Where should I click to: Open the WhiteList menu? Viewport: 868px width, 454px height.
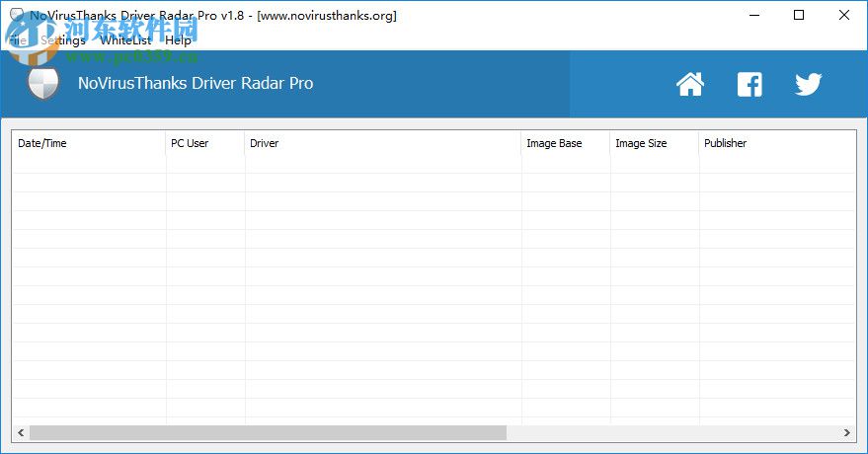tap(125, 40)
